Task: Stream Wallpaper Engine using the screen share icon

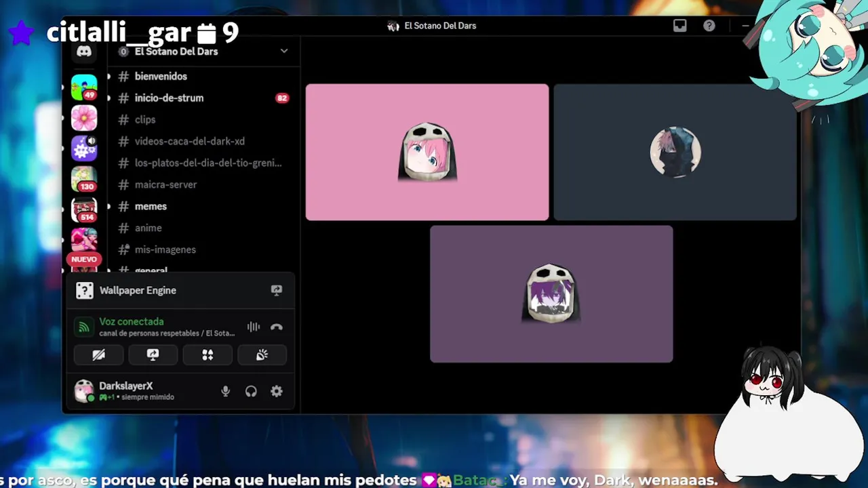Action: pos(277,290)
